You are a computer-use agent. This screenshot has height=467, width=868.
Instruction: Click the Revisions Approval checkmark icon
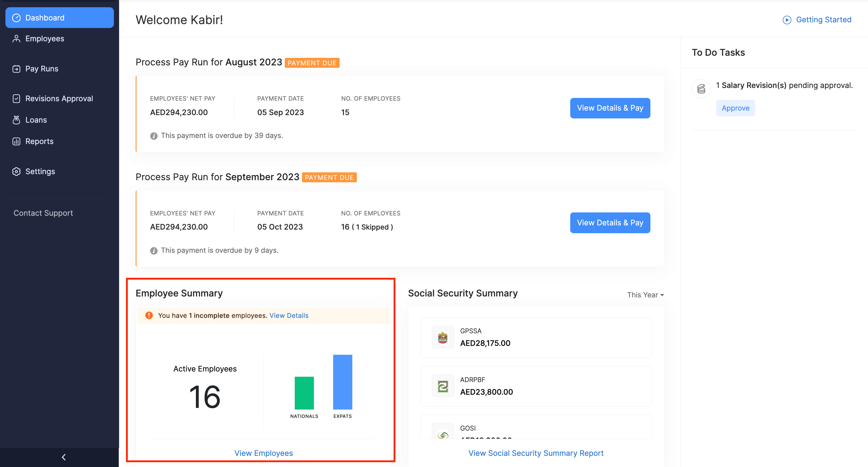(16, 99)
